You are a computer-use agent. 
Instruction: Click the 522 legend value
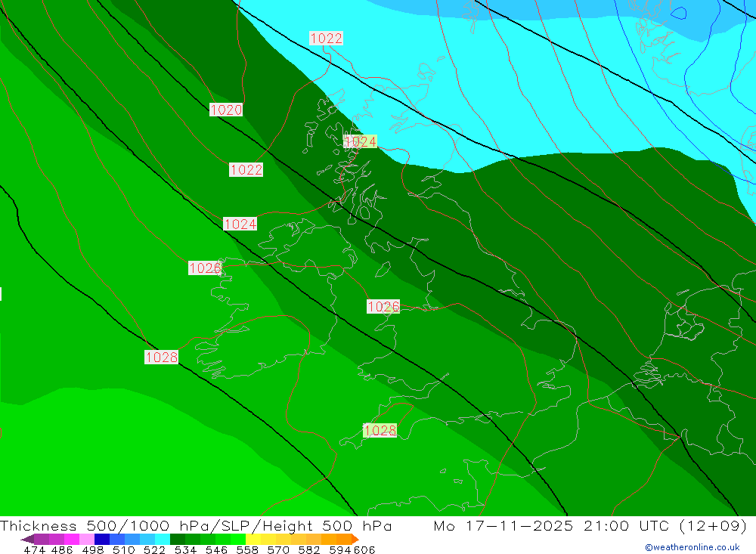pyautogui.click(x=154, y=549)
